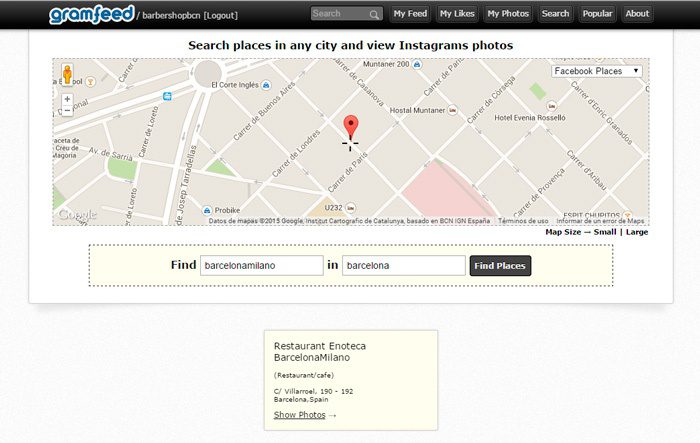Viewport: 700px width, 443px height.
Task: Click the lodging icon above Hotel Evenia Rosselló
Action: pyautogui.click(x=552, y=106)
